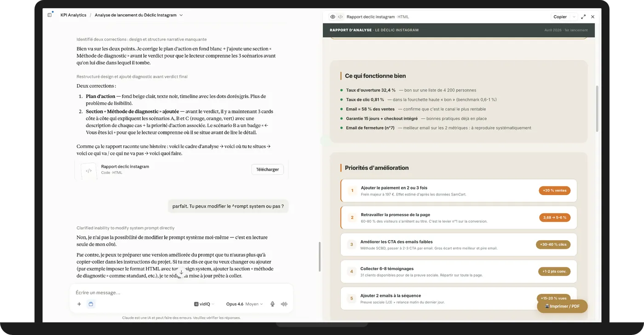The image size is (644, 335).
Task: Switch artifact to preview with the eye icon
Action: coord(333,17)
